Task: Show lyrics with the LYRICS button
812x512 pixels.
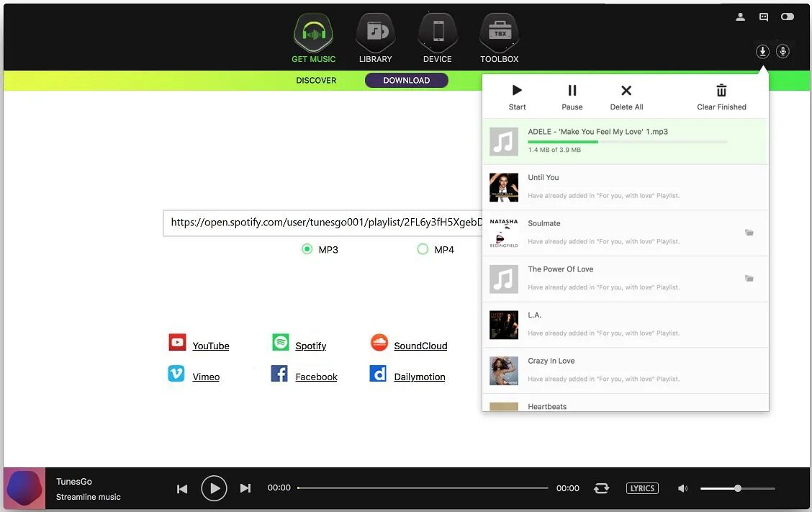Action: click(x=642, y=488)
